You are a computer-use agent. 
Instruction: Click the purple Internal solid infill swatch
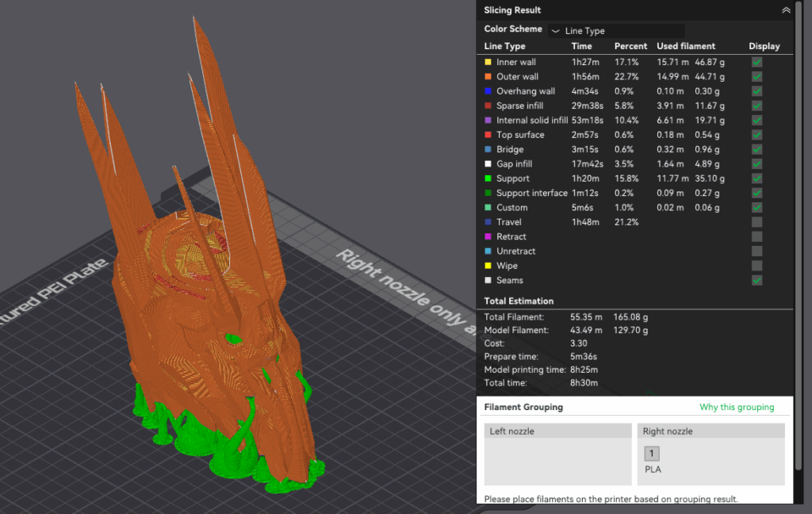pos(488,121)
